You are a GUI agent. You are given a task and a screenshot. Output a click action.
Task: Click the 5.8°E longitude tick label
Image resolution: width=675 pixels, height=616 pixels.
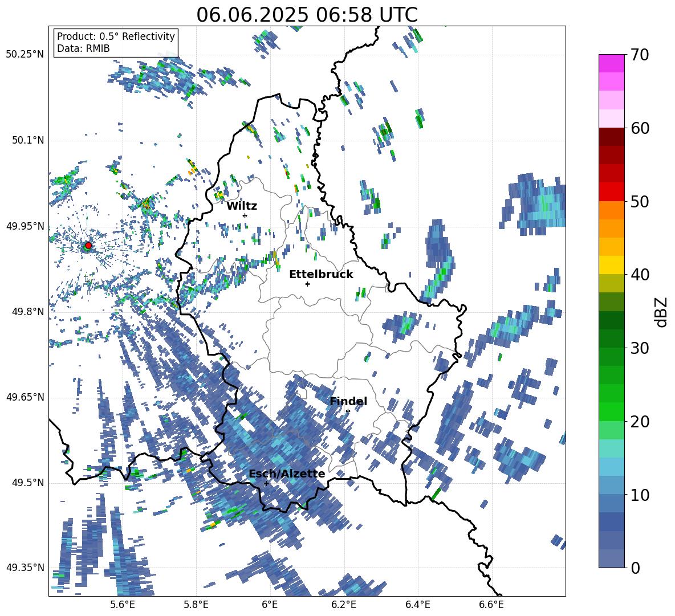pos(196,605)
